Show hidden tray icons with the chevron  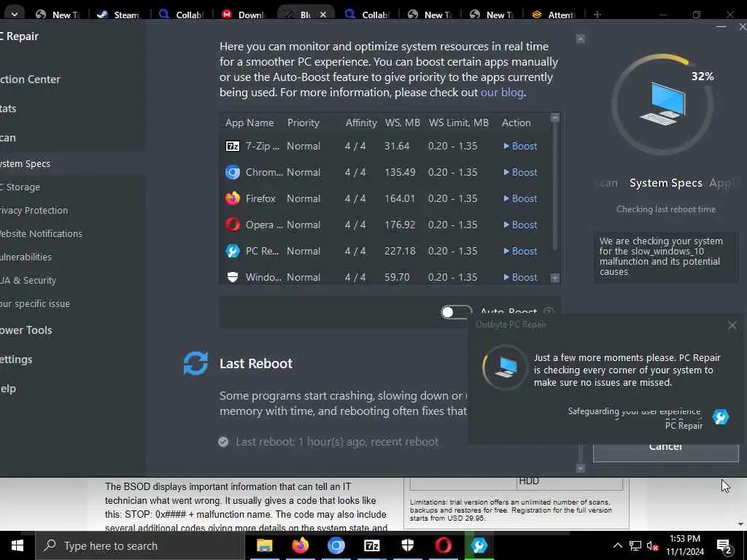point(617,545)
